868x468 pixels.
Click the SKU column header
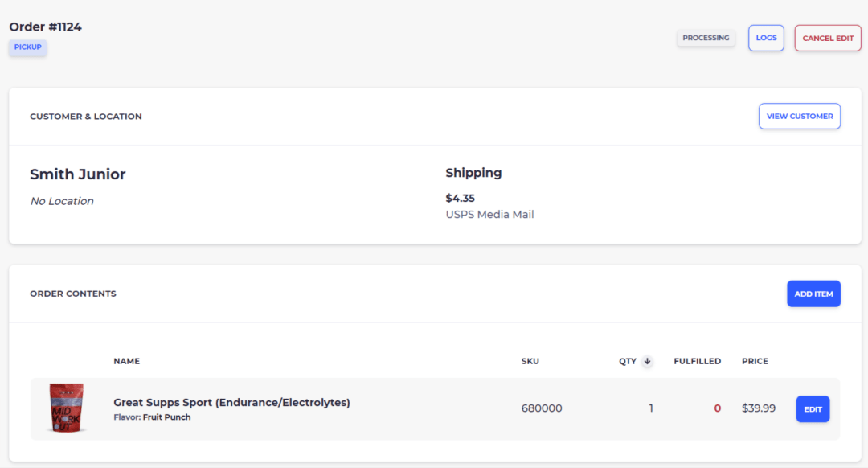pos(530,361)
